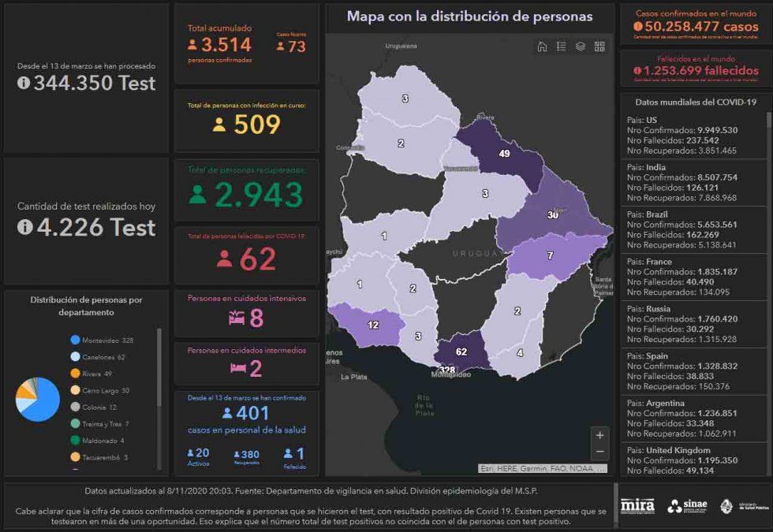The image size is (773, 532).
Task: Select Rivera orange legend swatch
Action: (x=75, y=374)
